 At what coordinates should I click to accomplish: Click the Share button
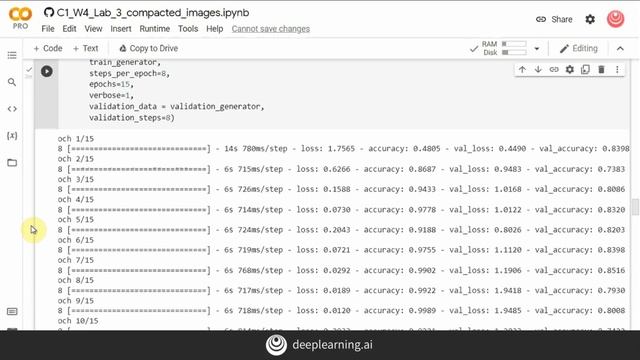tap(554, 19)
